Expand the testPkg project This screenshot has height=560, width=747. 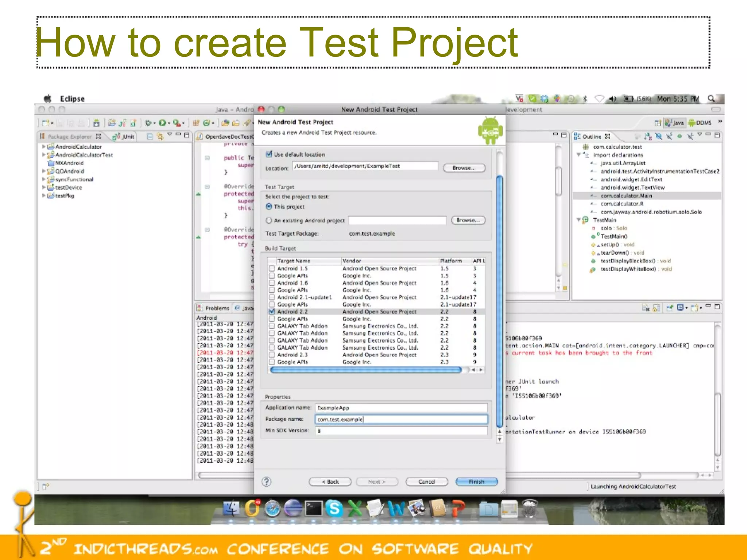[x=44, y=195]
